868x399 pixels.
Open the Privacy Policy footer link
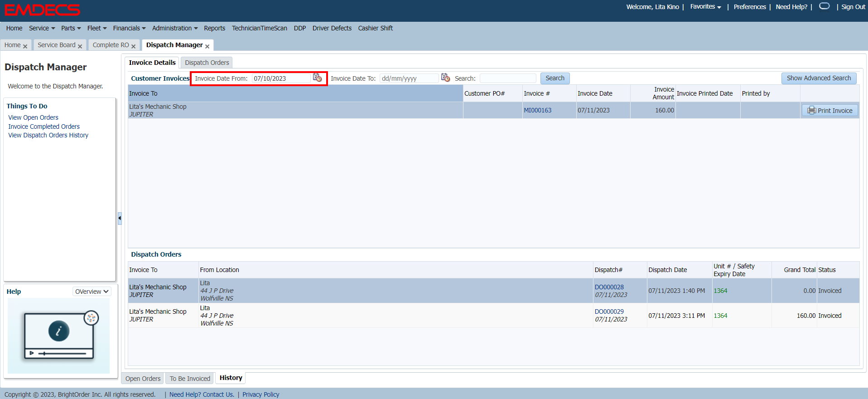[x=260, y=394]
